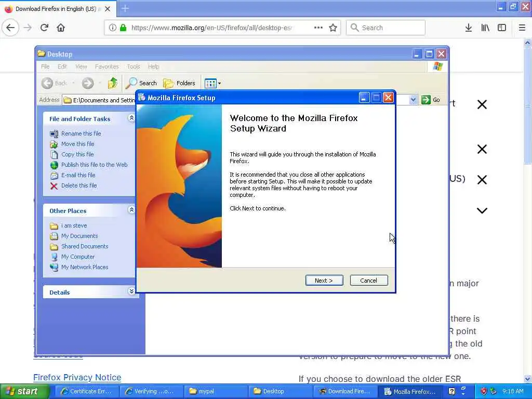Viewport: 532px width, 399px height.
Task: Click red security shield tray icon
Action: 484,391
